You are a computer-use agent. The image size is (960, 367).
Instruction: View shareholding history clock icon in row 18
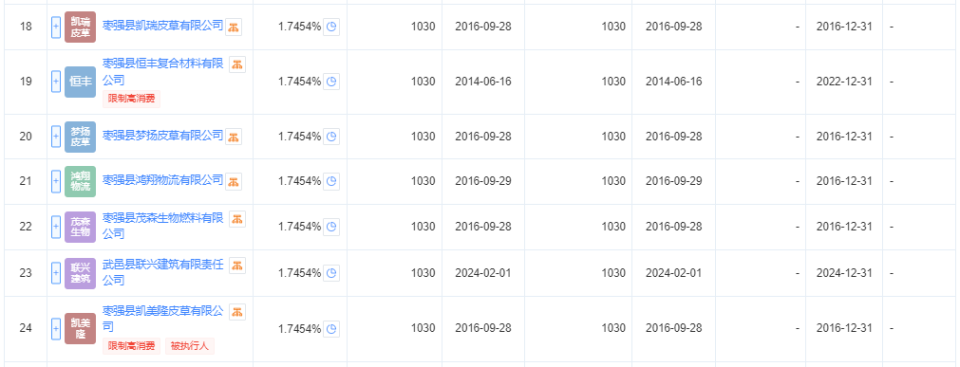coord(331,27)
